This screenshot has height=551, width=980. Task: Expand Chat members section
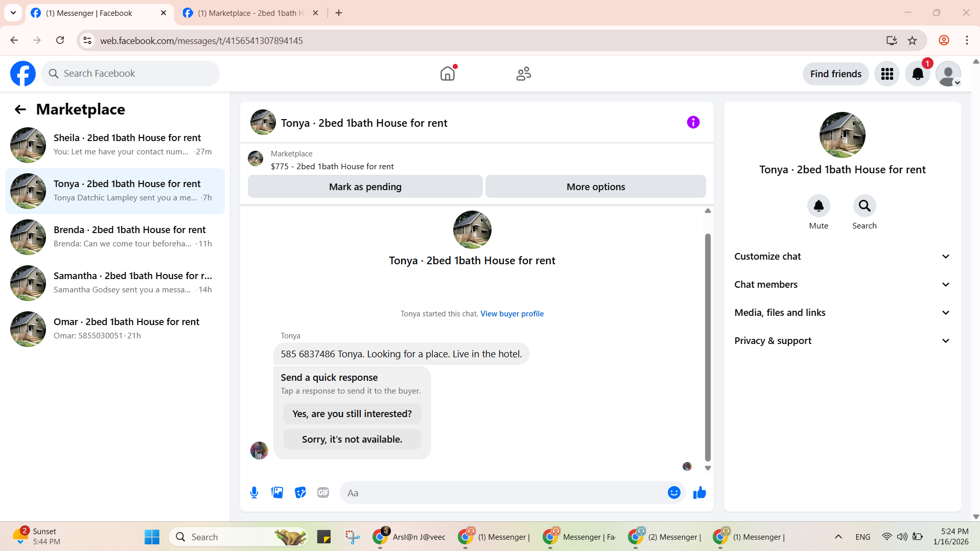(843, 285)
